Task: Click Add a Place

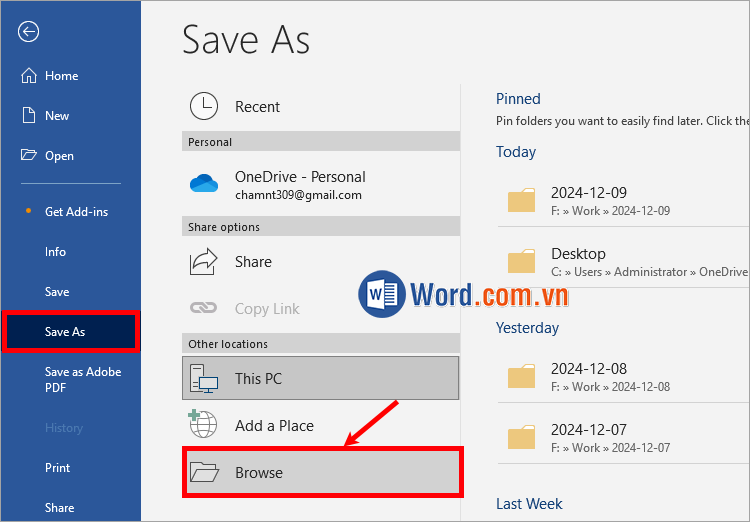Action: click(320, 425)
